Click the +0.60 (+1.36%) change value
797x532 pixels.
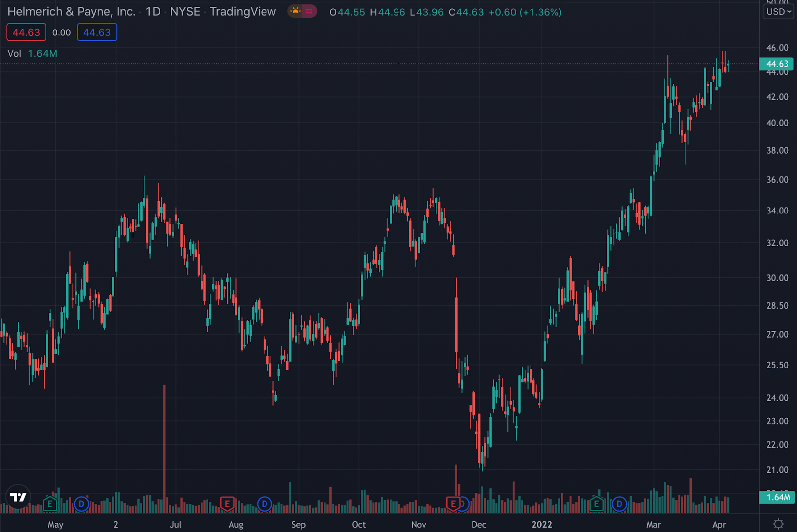click(x=525, y=12)
